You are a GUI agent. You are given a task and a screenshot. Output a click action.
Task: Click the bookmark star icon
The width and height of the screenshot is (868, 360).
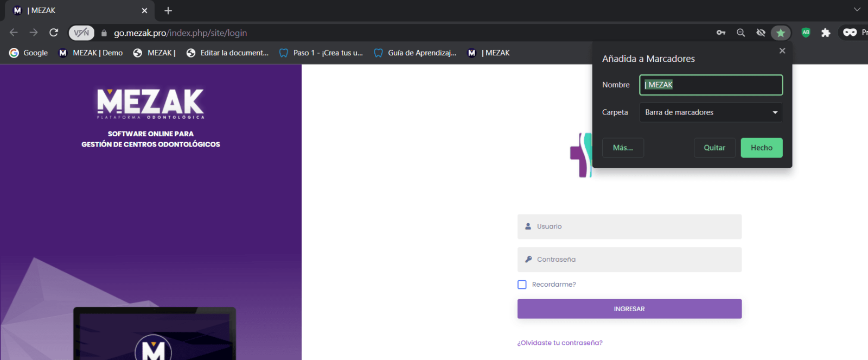click(781, 33)
